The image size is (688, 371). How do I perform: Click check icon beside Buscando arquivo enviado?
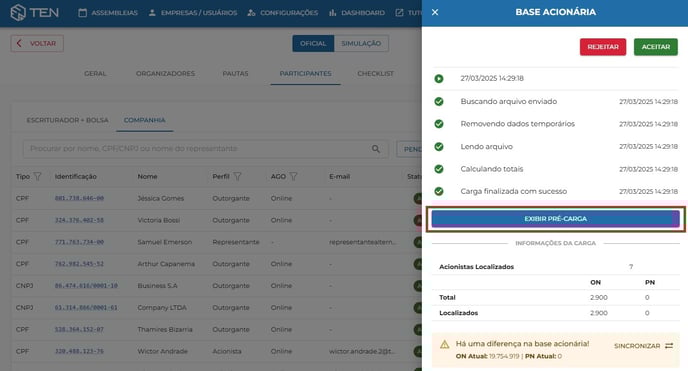[x=439, y=102]
